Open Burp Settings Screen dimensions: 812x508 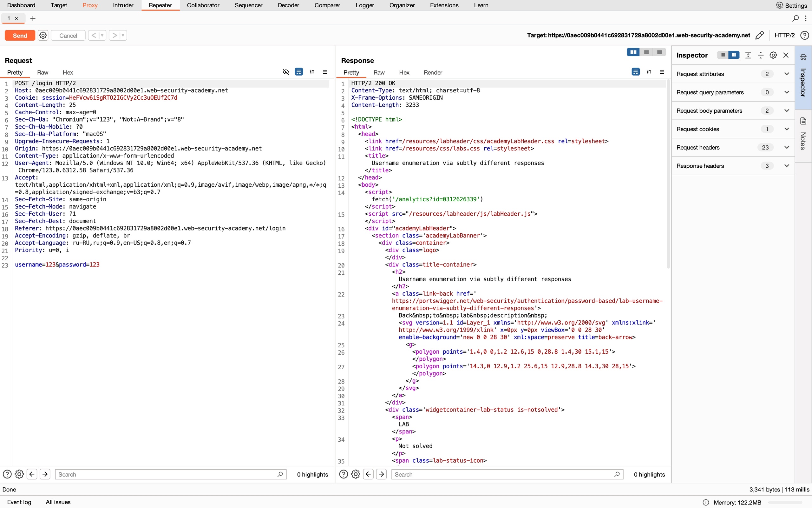tap(791, 5)
